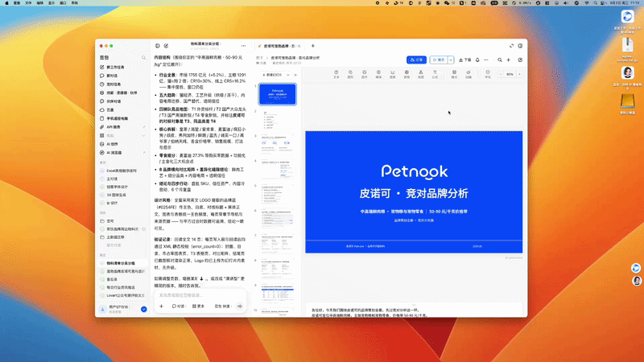
Task: Search in the presentation toolbar
Action: [x=500, y=60]
